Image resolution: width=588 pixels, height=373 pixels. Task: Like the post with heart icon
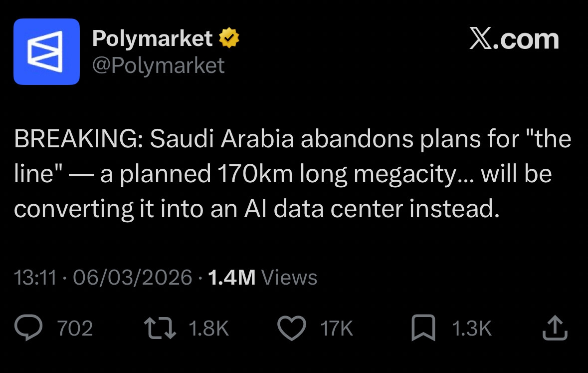point(291,329)
